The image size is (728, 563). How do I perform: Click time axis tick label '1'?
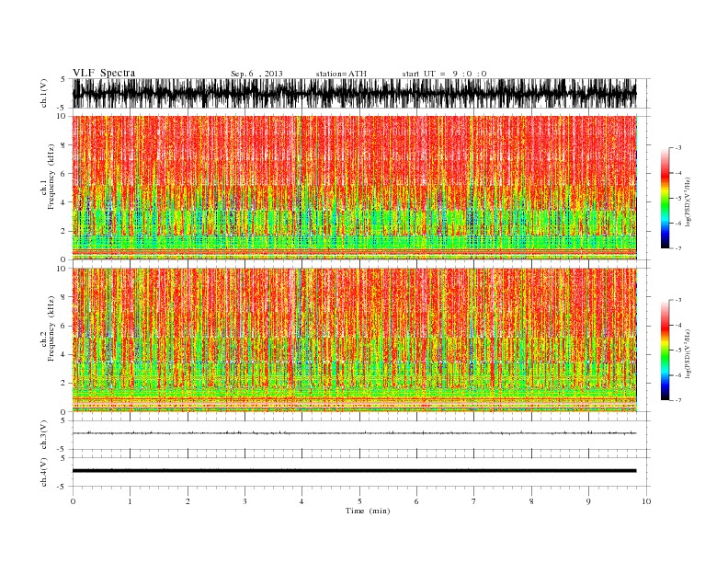tap(130, 501)
